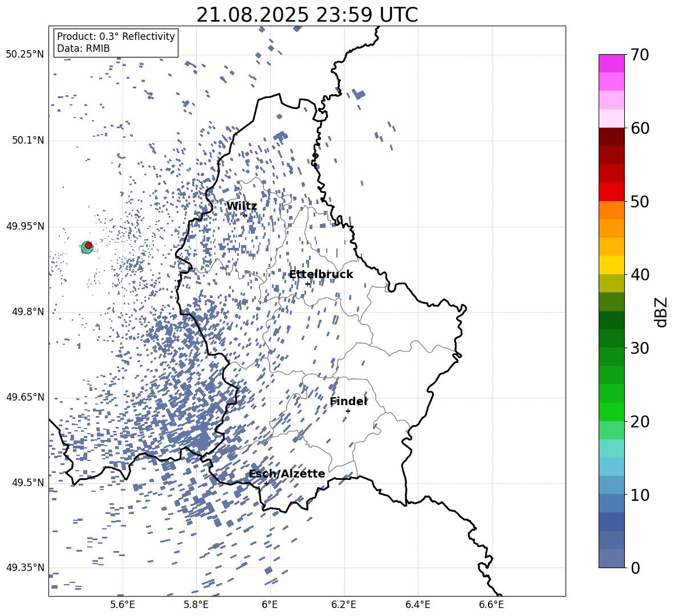Click the colorbar tick label 0
675x616 pixels.
tap(636, 568)
